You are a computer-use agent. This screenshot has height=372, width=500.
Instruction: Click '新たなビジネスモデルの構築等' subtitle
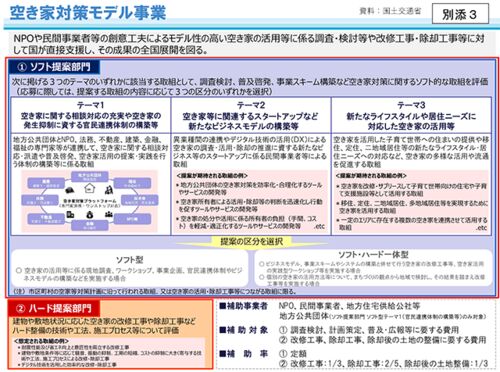tap(244, 126)
